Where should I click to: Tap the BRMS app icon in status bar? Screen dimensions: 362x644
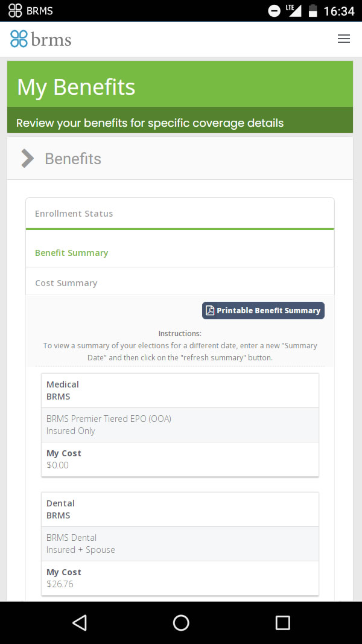click(x=15, y=11)
